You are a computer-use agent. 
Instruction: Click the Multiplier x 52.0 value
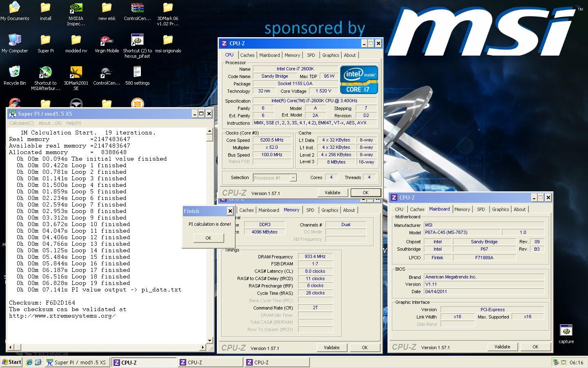click(272, 147)
